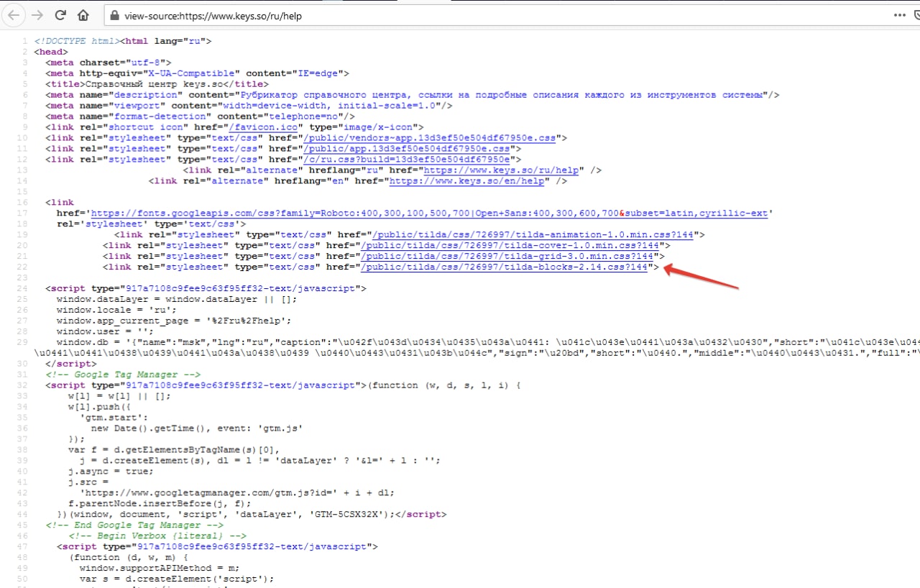Click the "var s = d.createElement('script');" line
Image resolution: width=920 pixels, height=588 pixels.
point(177,579)
